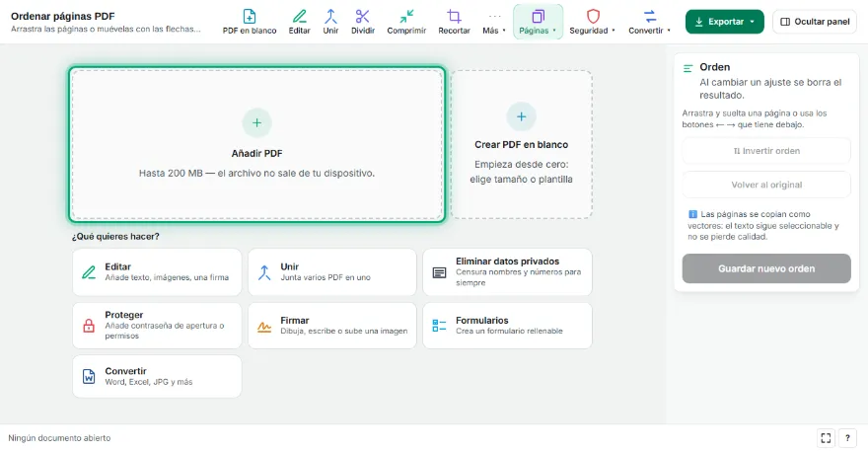This screenshot has height=451, width=868.
Task: Open help with the question mark button
Action: (x=847, y=438)
